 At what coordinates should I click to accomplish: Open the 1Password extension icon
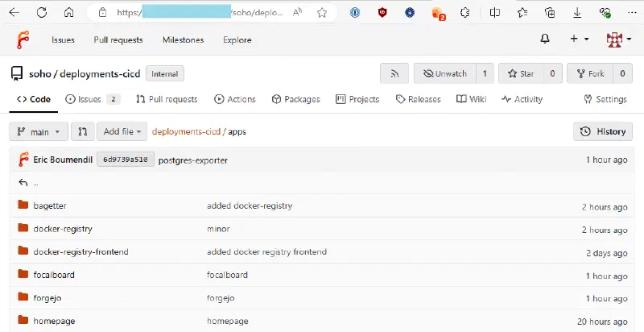355,13
